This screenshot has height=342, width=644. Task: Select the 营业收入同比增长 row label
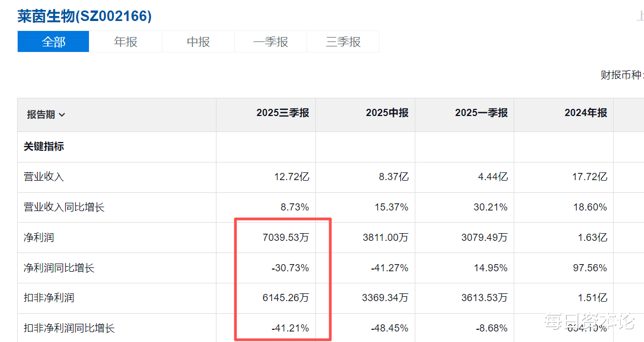click(64, 208)
